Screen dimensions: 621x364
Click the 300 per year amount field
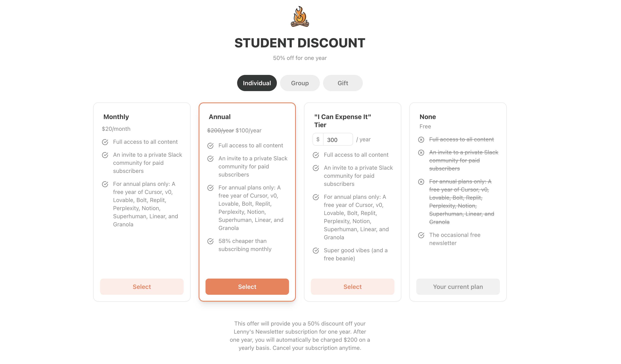(338, 139)
